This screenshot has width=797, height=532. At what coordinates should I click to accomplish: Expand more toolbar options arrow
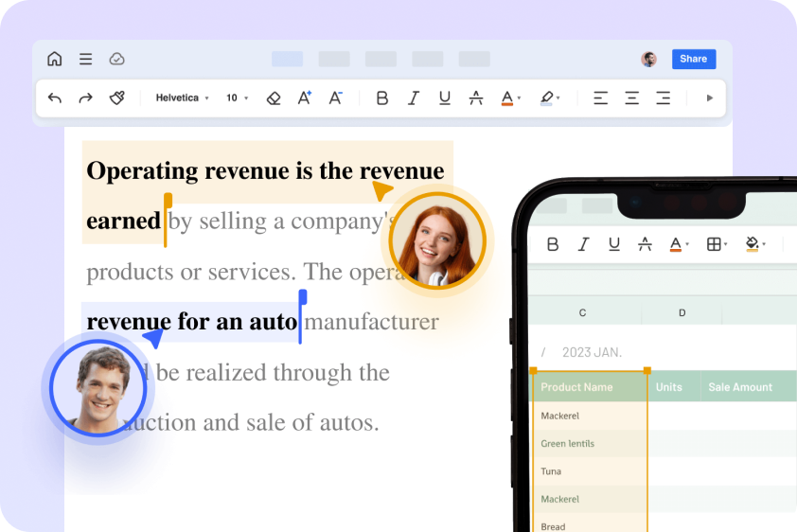click(710, 98)
